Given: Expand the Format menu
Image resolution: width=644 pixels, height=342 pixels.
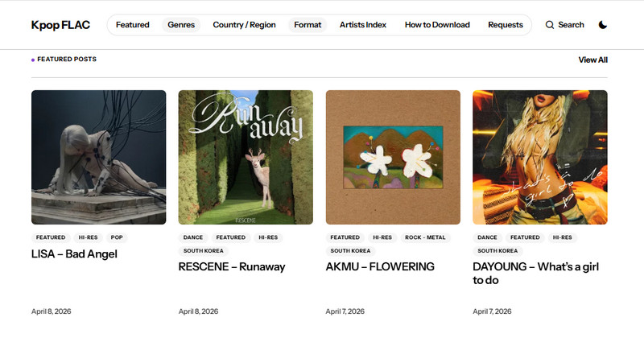Looking at the screenshot, I should [308, 25].
